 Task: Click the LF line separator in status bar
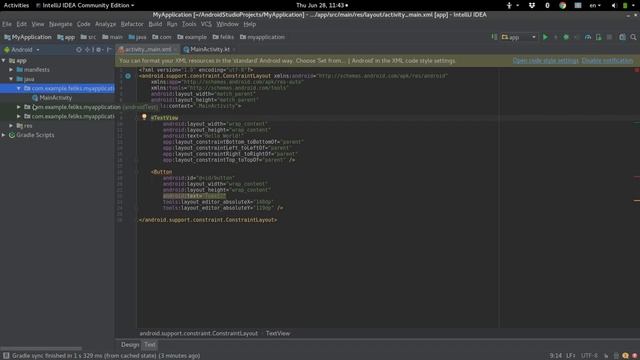[571, 356]
